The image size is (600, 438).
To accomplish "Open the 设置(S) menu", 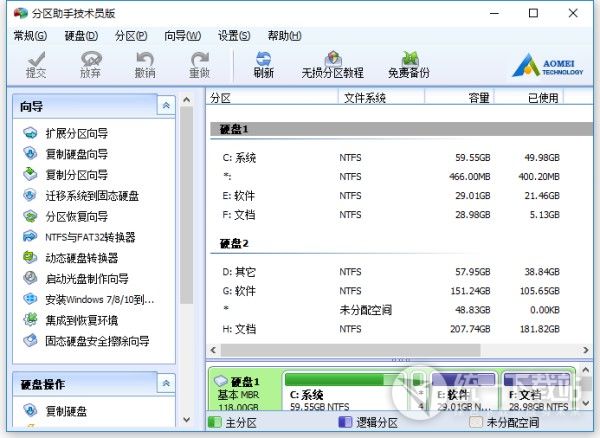I will [234, 36].
